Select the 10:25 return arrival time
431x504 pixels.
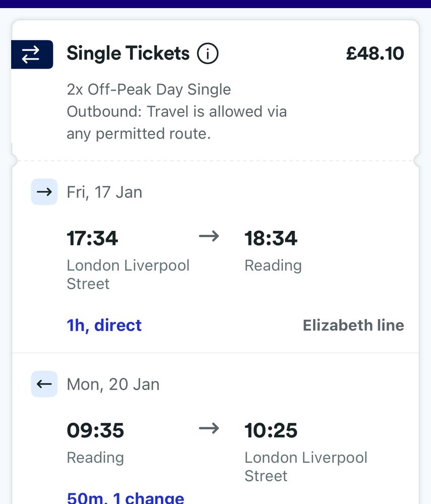tap(271, 430)
